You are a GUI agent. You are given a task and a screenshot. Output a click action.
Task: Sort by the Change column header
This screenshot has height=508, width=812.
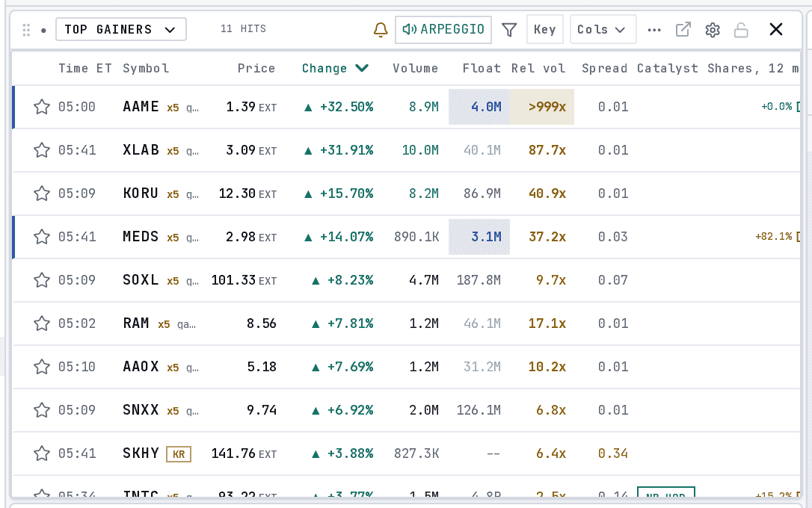(x=335, y=68)
